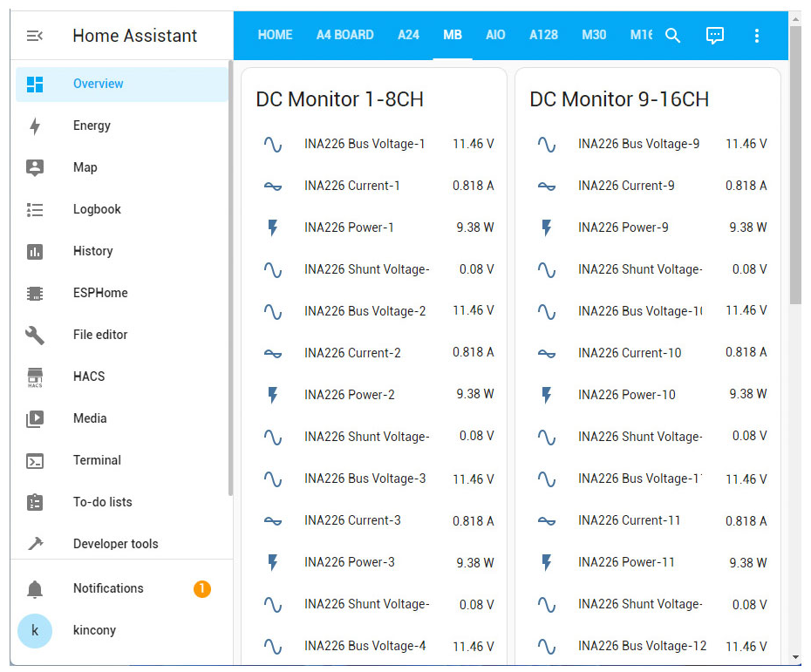This screenshot has height=672, width=811.
Task: Click the Developer tools hammer icon
Action: (35, 544)
